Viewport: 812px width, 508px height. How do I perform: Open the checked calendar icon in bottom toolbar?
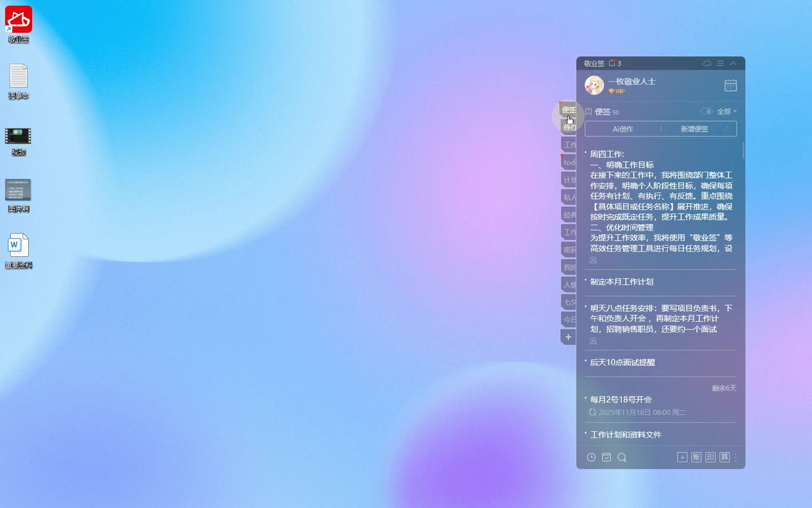tap(606, 457)
